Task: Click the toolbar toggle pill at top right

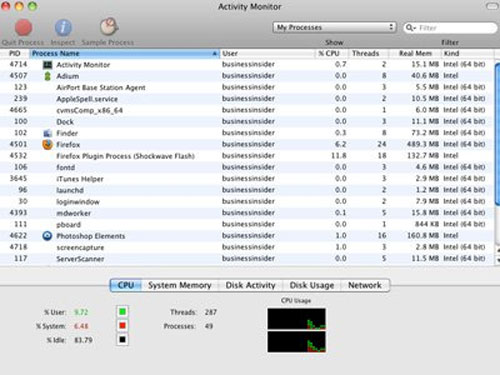Action: 492,6
